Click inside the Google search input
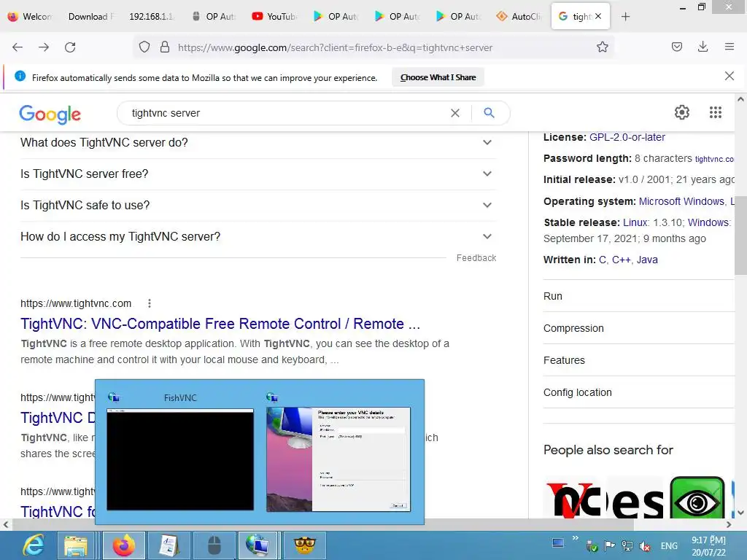Screen dimensions: 747x560 286,113
